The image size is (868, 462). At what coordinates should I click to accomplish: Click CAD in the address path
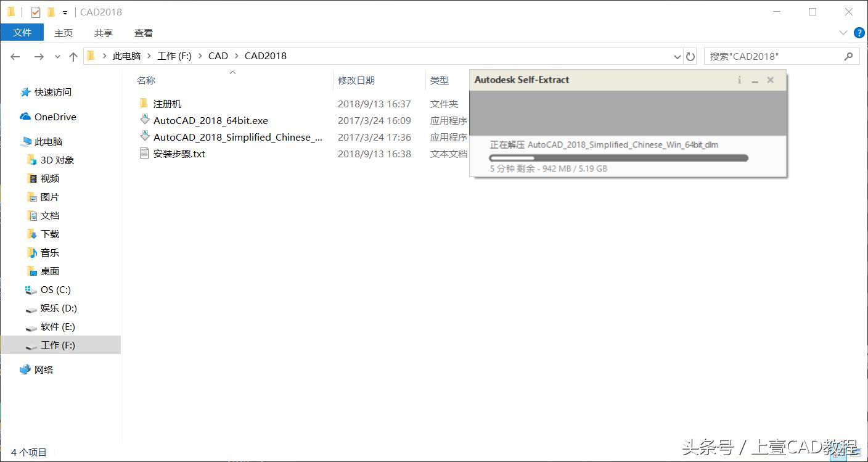pyautogui.click(x=218, y=56)
